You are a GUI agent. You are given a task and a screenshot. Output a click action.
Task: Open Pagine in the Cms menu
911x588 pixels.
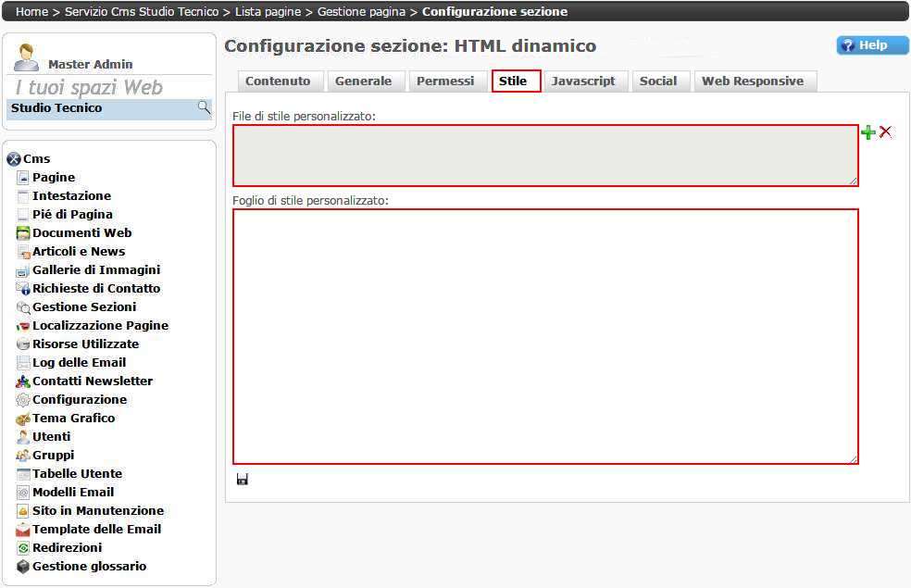[x=54, y=178]
